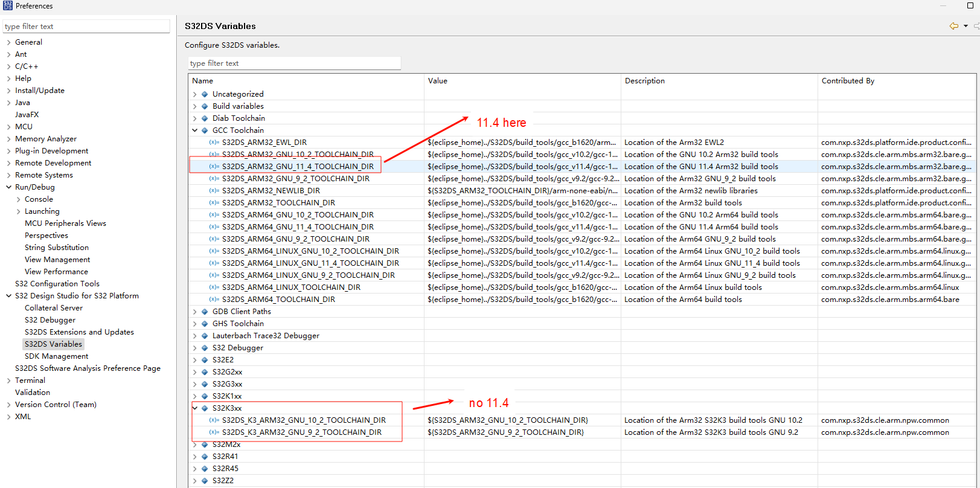
Task: Expand the Launching subnode
Action: 18,211
